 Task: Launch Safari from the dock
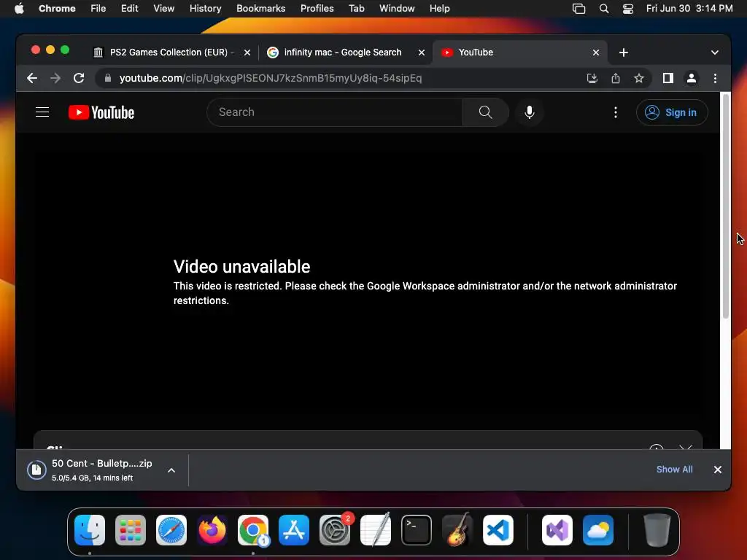coord(171,530)
